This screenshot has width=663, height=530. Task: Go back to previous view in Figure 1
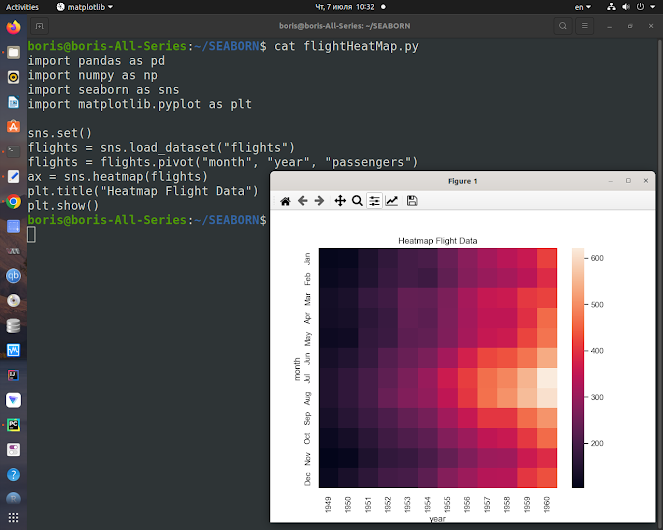303,201
